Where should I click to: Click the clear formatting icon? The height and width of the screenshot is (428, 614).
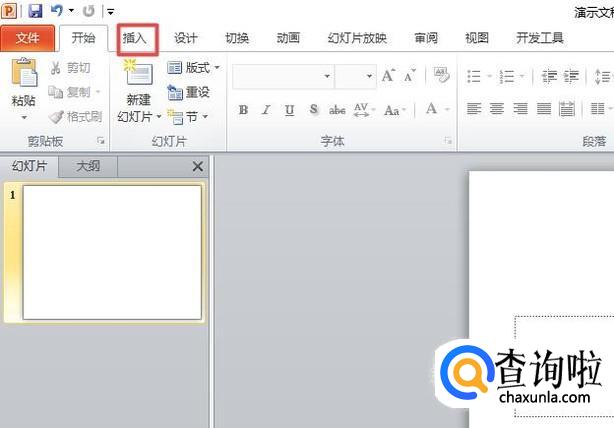pos(441,75)
